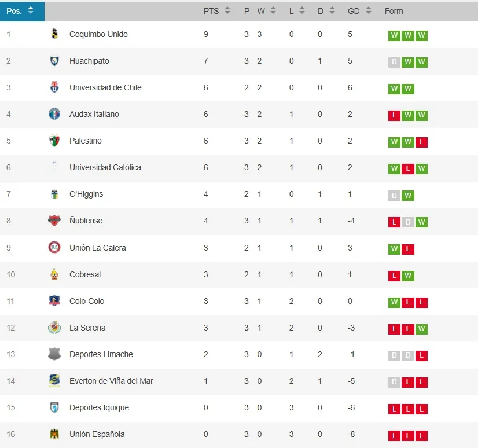Sort table by the D column arrows

coord(332,10)
